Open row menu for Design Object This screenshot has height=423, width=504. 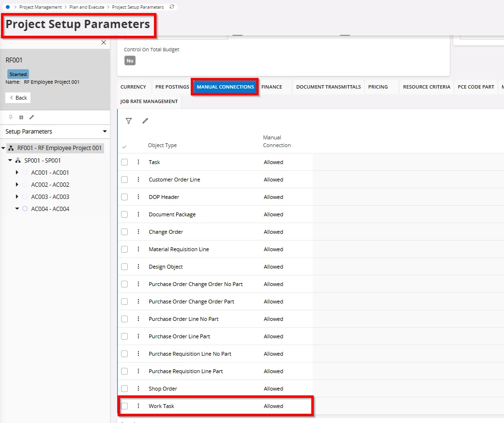[x=138, y=267]
